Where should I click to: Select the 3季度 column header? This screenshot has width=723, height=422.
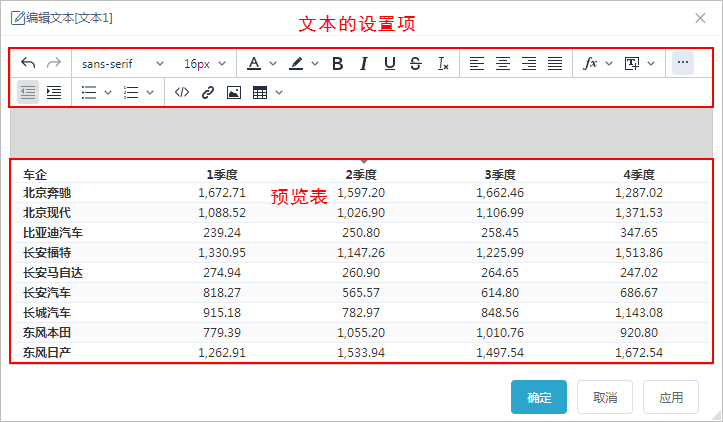pos(500,174)
